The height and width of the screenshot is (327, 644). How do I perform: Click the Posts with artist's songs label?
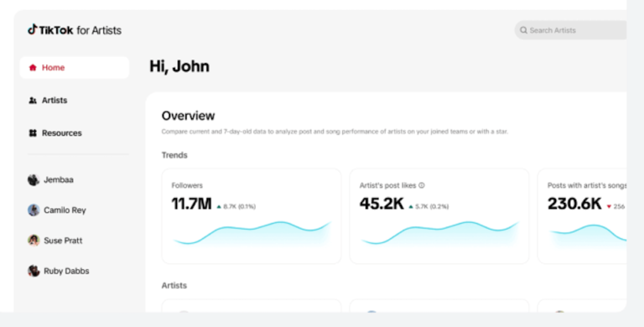(587, 185)
